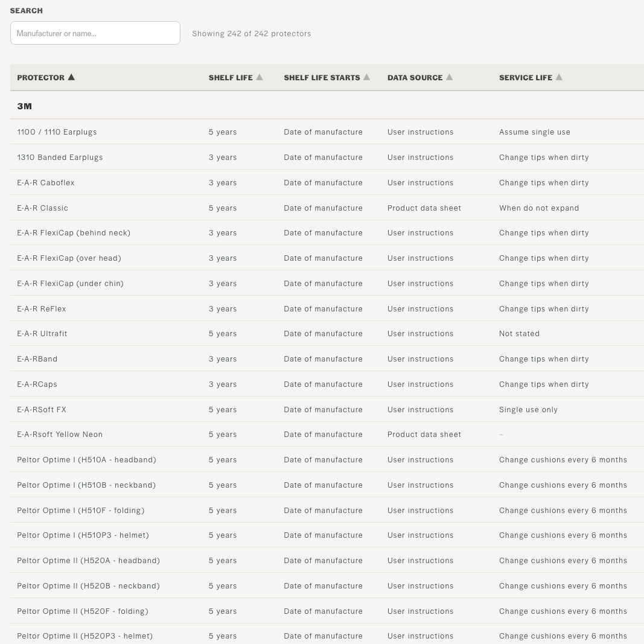
Task: Select 'E-A-R FlexiCap (under chin)' row
Action: point(327,284)
